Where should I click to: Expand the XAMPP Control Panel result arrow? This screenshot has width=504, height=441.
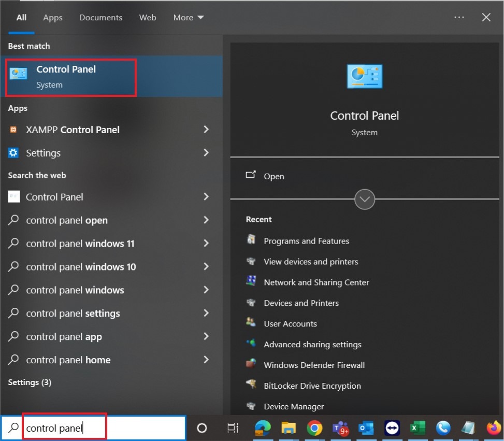206,130
